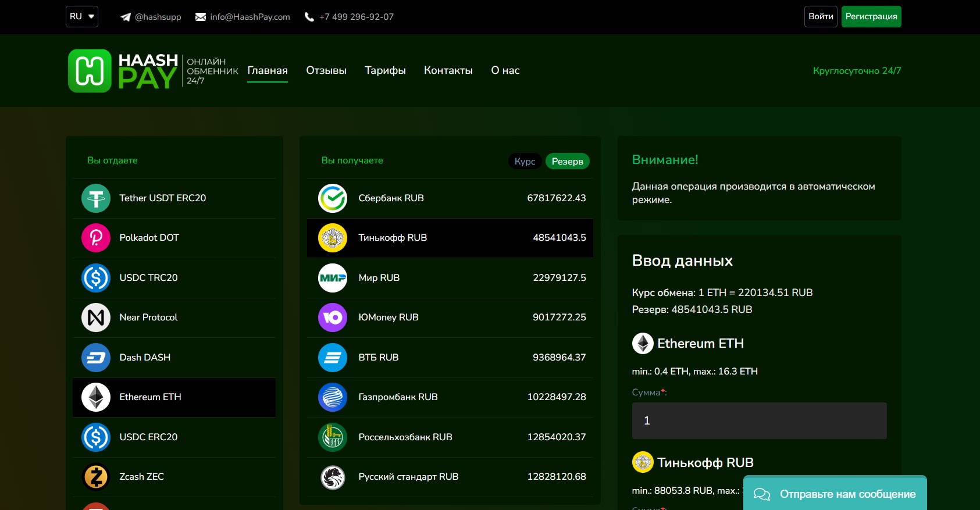Select the ЮMoney logo icon
980x510 pixels.
[333, 318]
